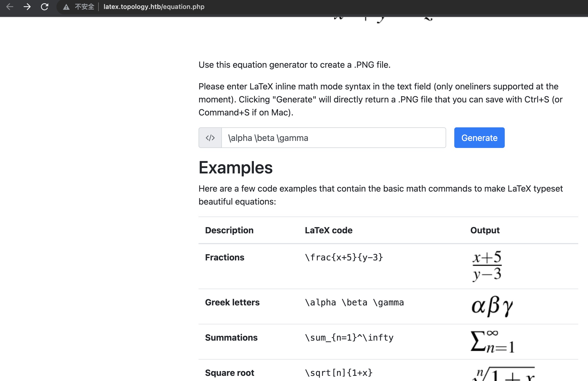Click the Description column header
The width and height of the screenshot is (588, 381).
[x=229, y=230]
